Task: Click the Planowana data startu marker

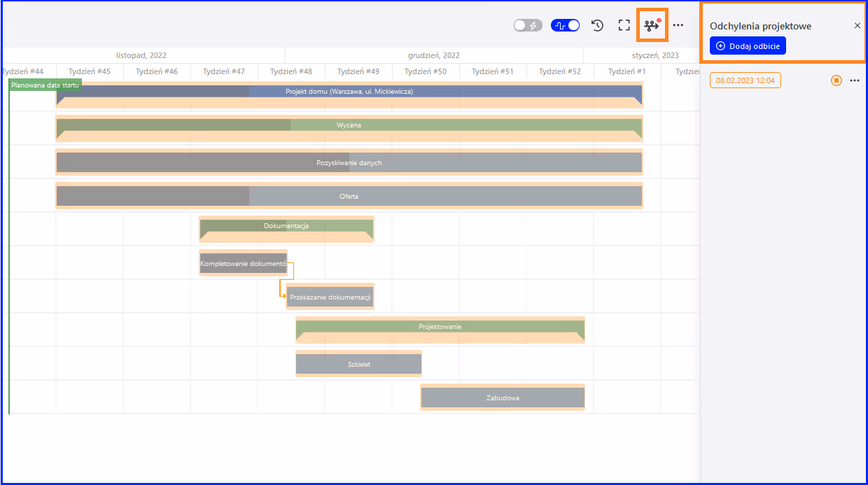Action: [x=45, y=85]
